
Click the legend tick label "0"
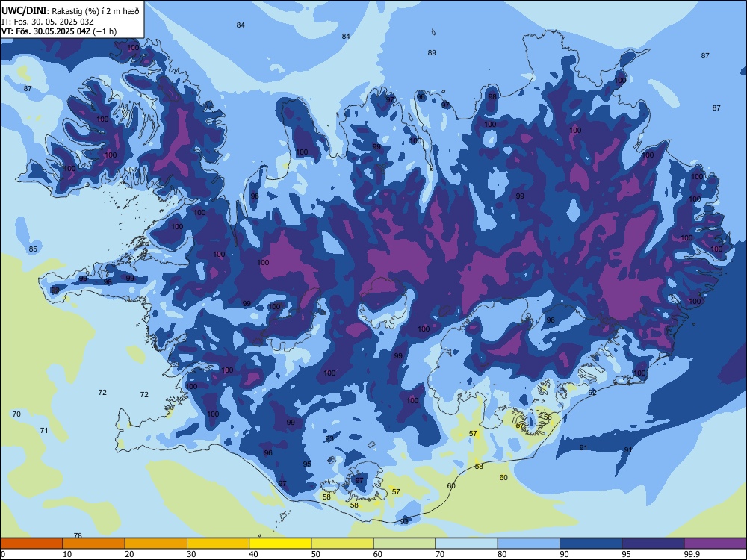3,554
